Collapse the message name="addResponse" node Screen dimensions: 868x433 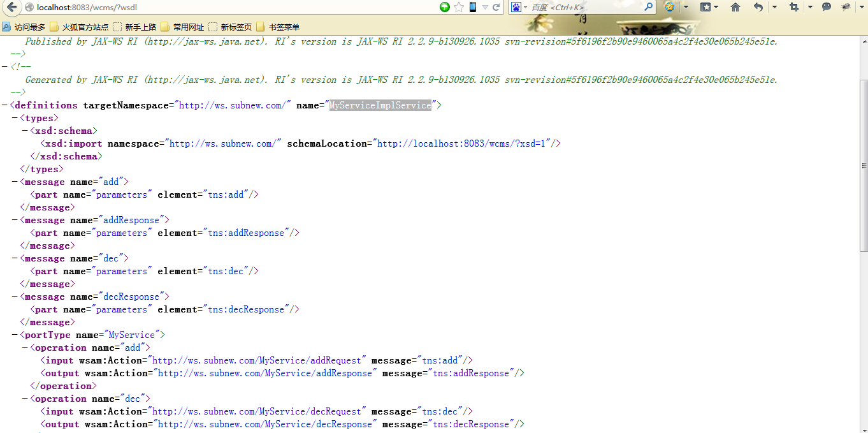click(x=15, y=220)
